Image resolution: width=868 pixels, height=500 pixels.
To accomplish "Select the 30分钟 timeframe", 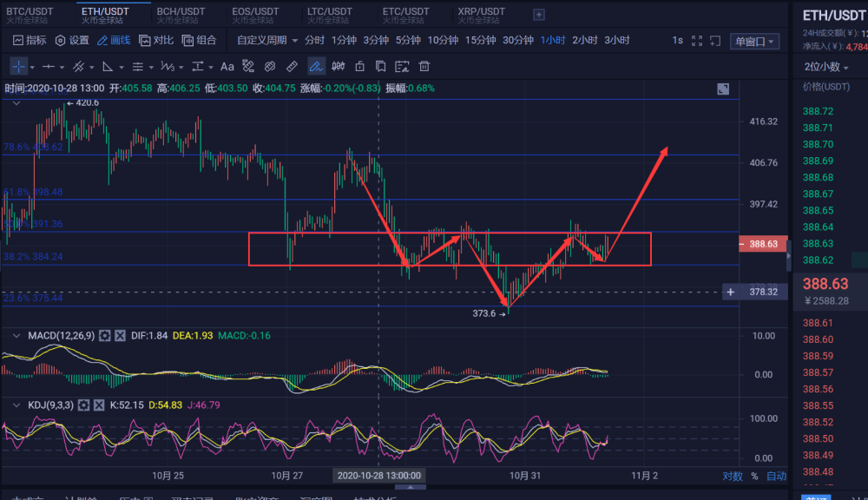I will [518, 41].
